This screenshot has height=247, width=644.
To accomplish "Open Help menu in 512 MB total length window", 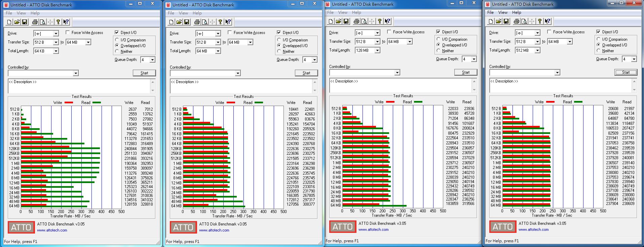I will (517, 12).
